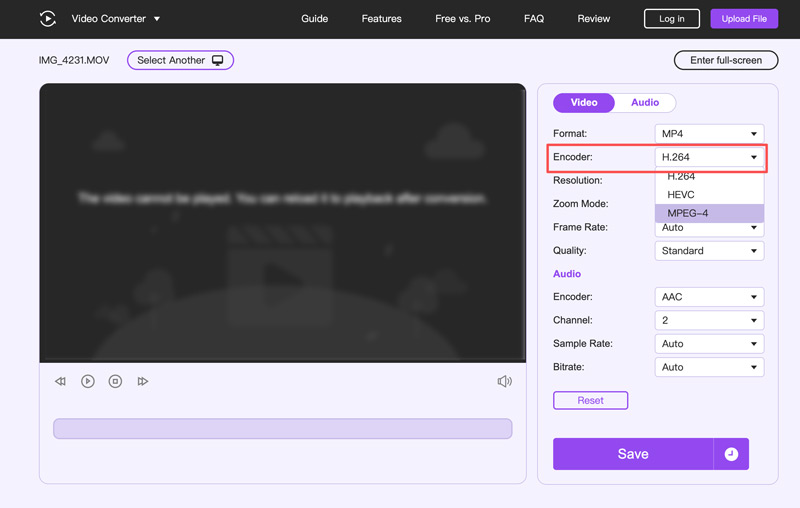
Task: Click the Video Converter logo icon
Action: pos(48,19)
